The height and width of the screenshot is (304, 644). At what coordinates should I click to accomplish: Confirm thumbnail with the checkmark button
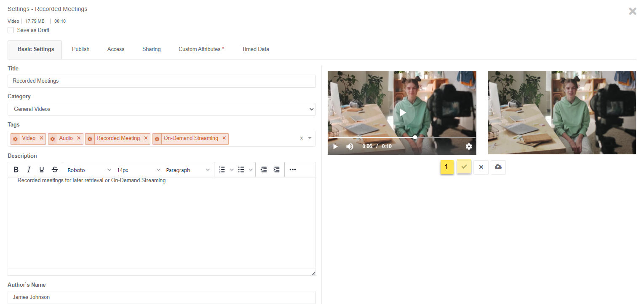coord(464,167)
